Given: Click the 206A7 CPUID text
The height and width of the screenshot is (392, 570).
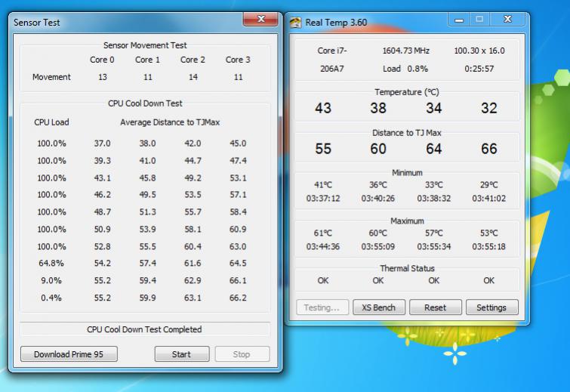Looking at the screenshot, I should pyautogui.click(x=332, y=69).
